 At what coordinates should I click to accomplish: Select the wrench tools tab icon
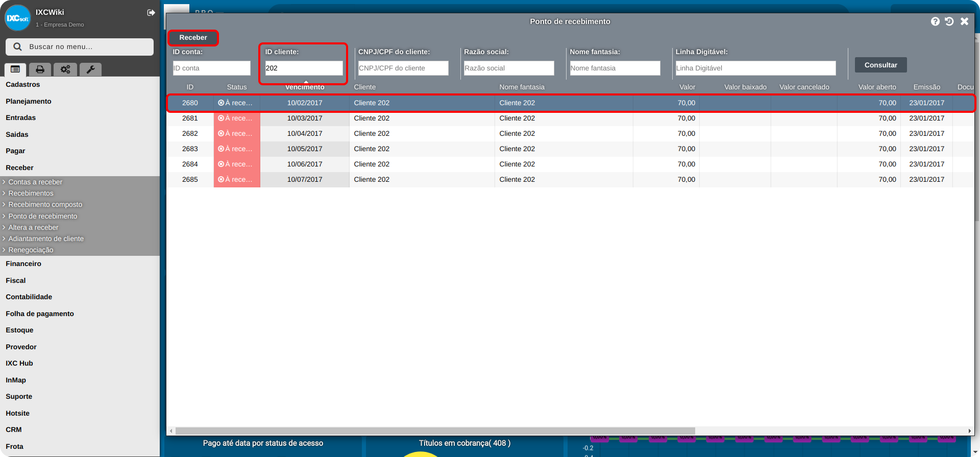pos(90,69)
